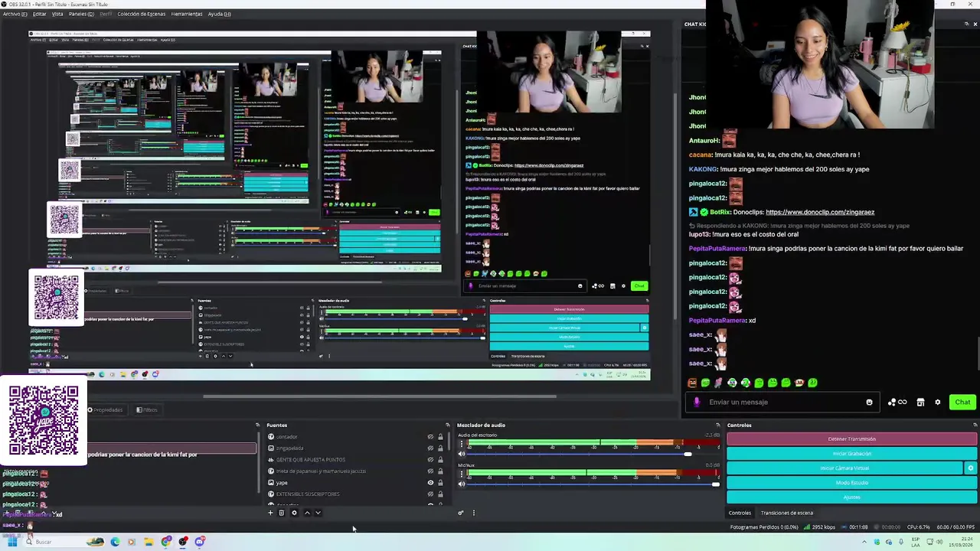Open advanced audio properties gear in mixer

pyautogui.click(x=460, y=513)
